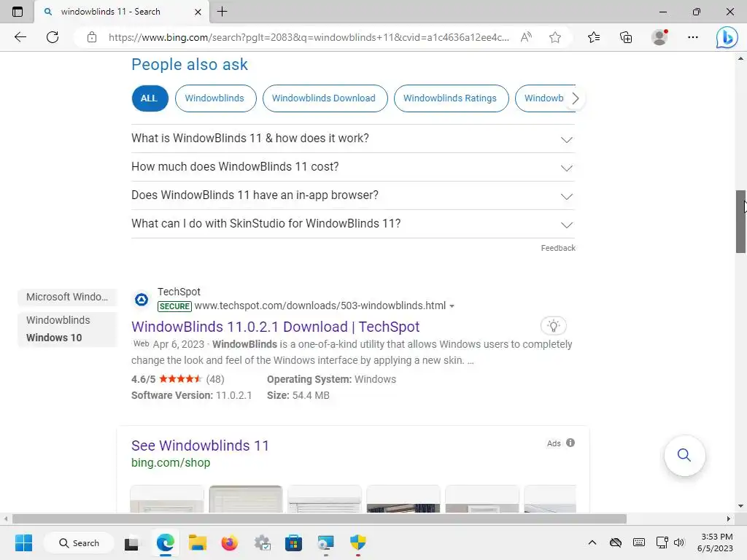This screenshot has width=747, height=560.
Task: Click the Ads info icon
Action: pyautogui.click(x=570, y=443)
